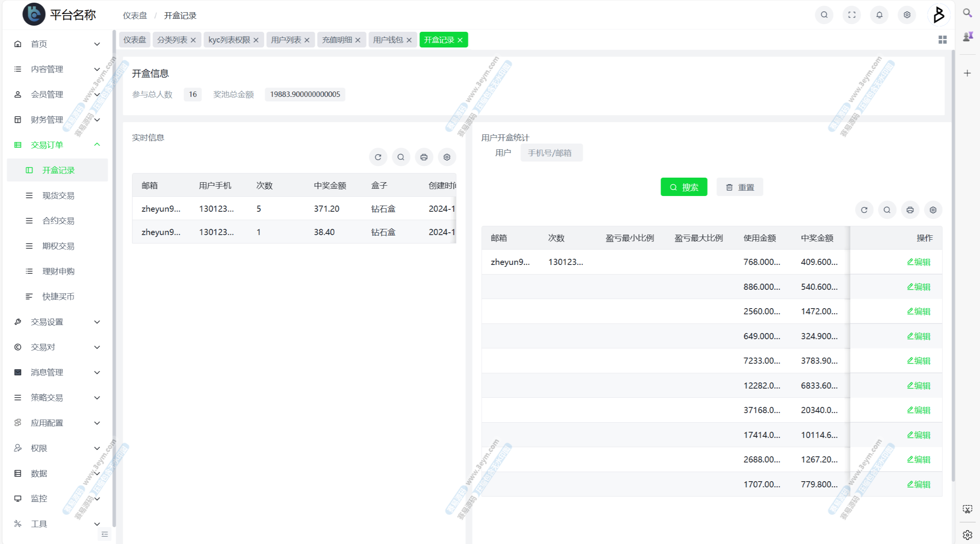Close the kyc列表权限 tab
The height and width of the screenshot is (544, 980).
click(256, 40)
